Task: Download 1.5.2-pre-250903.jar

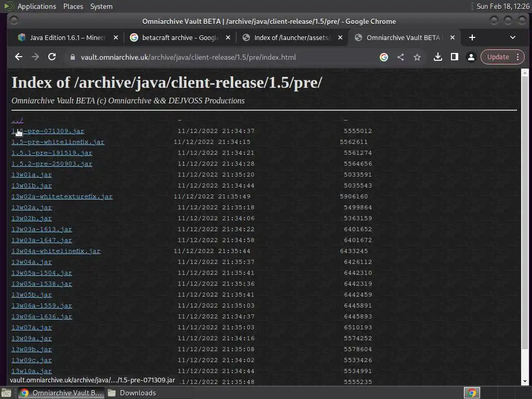Action: point(52,164)
